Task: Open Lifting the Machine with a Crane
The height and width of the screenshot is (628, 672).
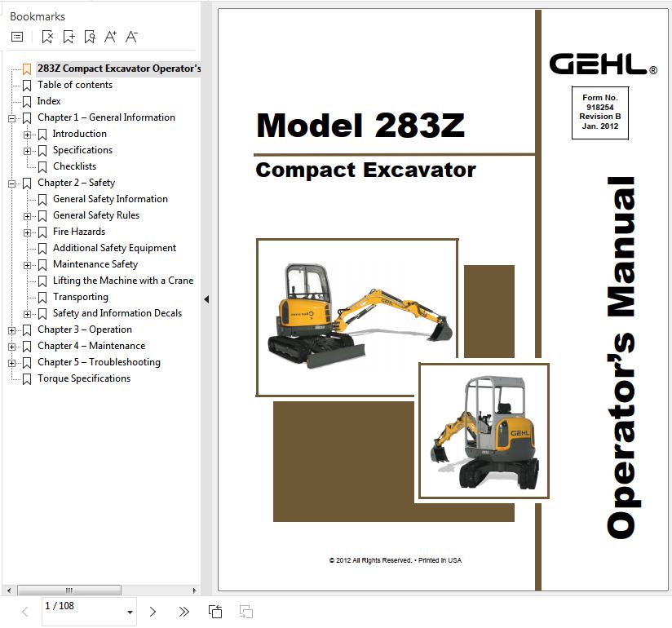Action: click(123, 281)
